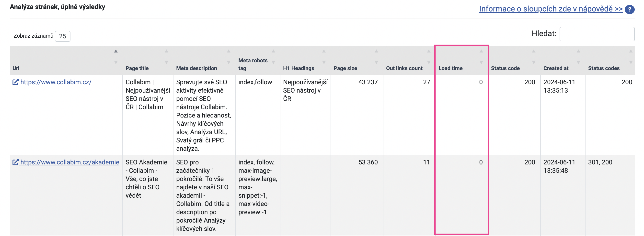
Task: Click descending arrow in H1 Headings column
Action: click(324, 62)
